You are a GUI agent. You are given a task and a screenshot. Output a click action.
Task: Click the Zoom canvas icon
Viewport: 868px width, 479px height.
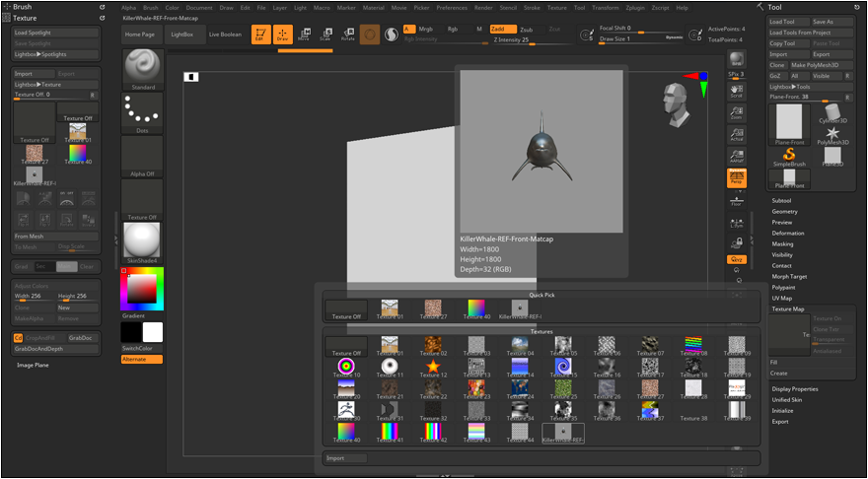tap(736, 113)
